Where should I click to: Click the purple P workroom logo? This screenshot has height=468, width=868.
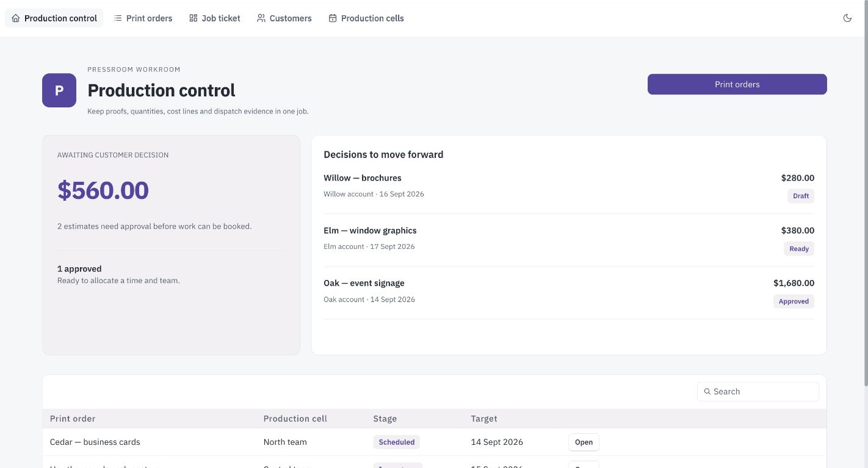59,90
